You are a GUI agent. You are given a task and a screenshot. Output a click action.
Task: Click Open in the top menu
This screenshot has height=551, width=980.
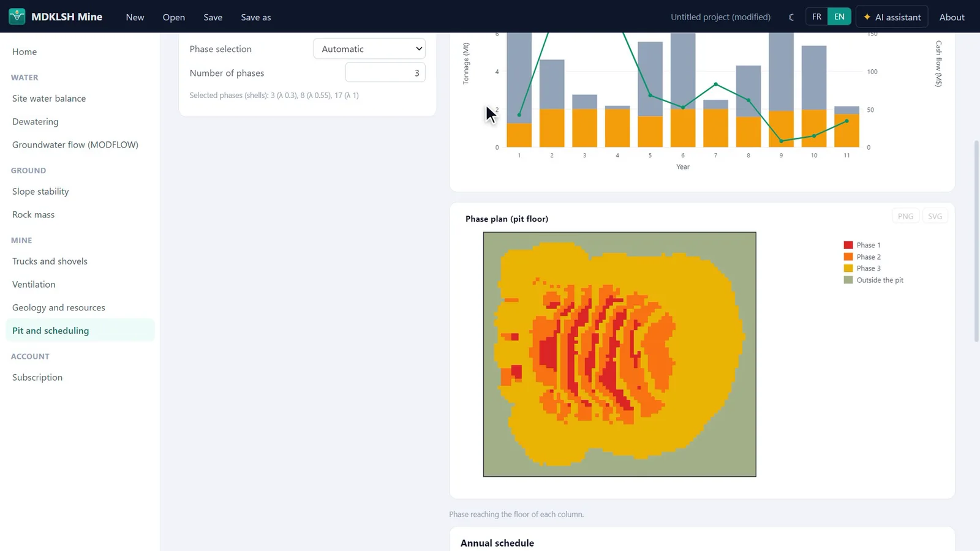[174, 17]
